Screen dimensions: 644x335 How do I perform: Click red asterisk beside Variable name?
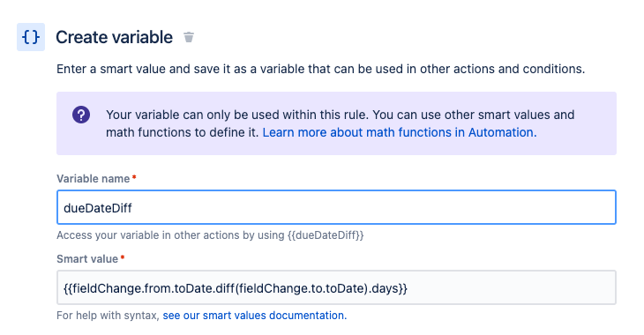pyautogui.click(x=134, y=177)
